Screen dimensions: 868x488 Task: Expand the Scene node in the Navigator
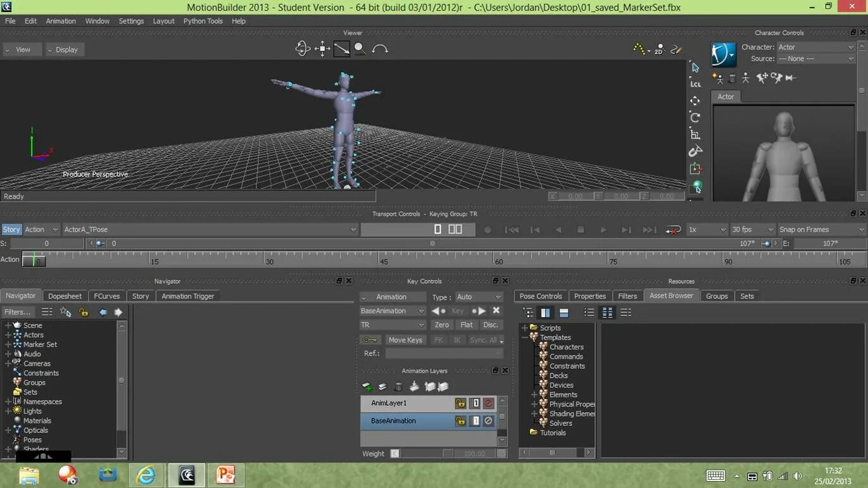pyautogui.click(x=8, y=325)
